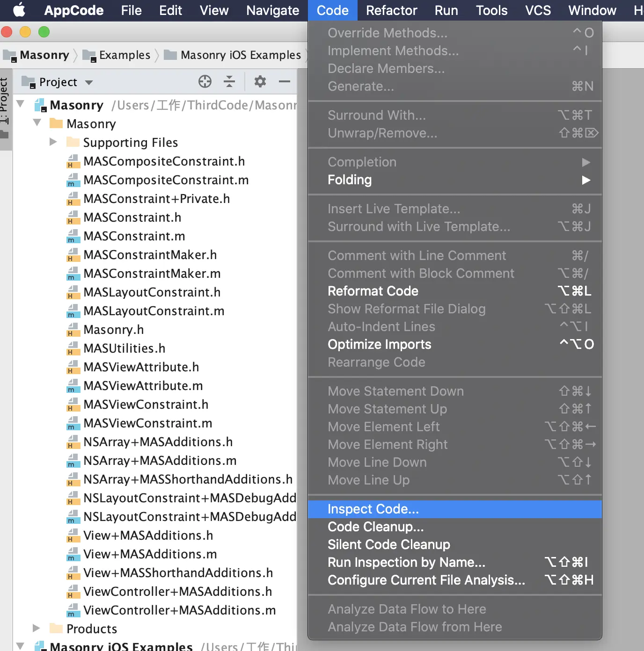Click the Products folder icon
The width and height of the screenshot is (644, 651).
(56, 628)
